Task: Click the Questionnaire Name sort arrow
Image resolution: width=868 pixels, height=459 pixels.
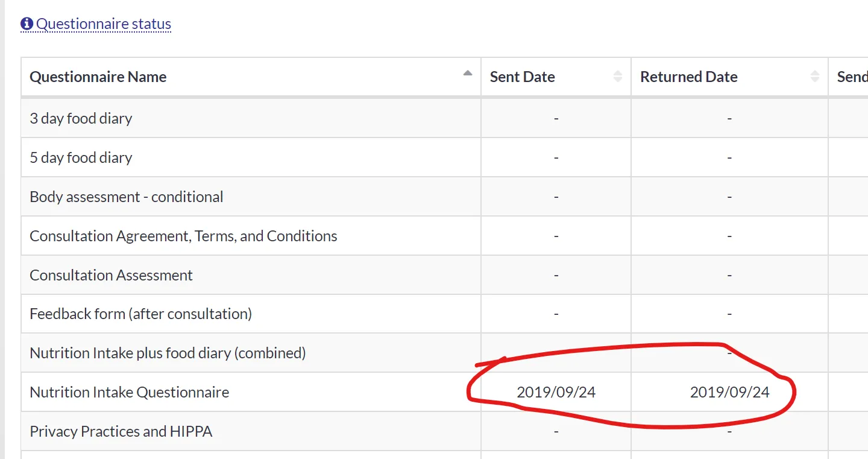Action: 468,74
